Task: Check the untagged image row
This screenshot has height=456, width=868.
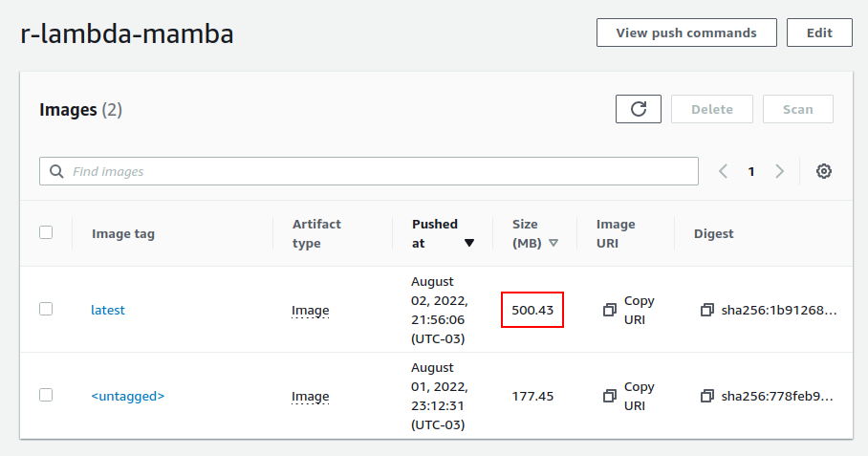Action: [46, 395]
